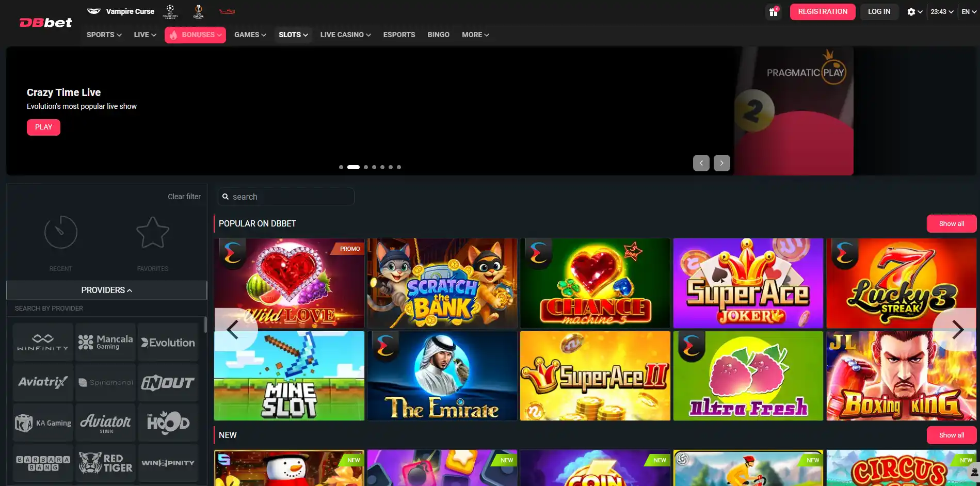Viewport: 980px width, 486px height.
Task: Open the Mine Slot game
Action: 289,376
